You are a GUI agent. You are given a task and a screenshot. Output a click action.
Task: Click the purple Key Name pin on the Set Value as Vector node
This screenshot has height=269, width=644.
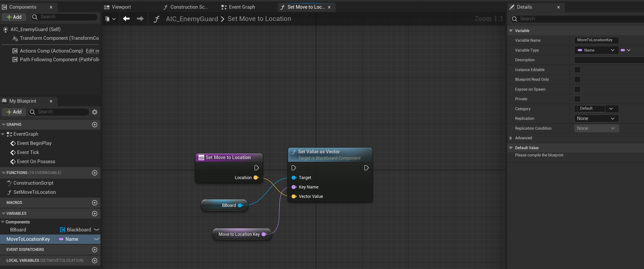(x=294, y=187)
